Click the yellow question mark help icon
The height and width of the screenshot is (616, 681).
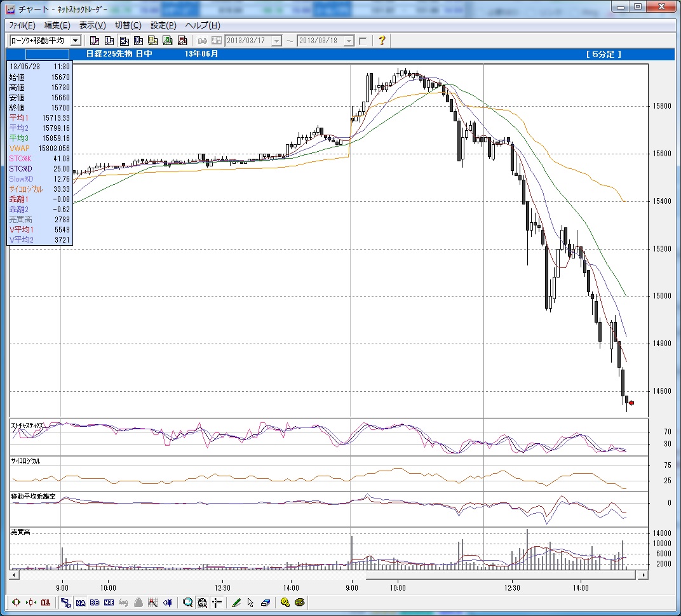382,41
